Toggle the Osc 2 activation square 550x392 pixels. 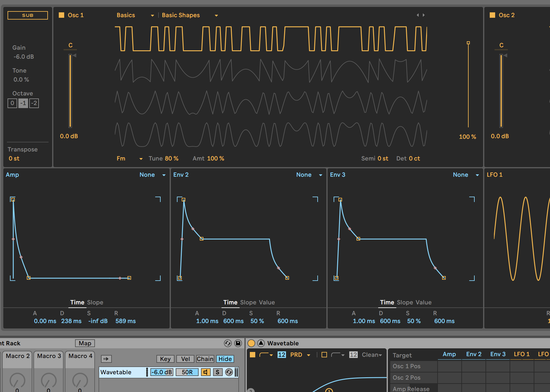pyautogui.click(x=492, y=15)
